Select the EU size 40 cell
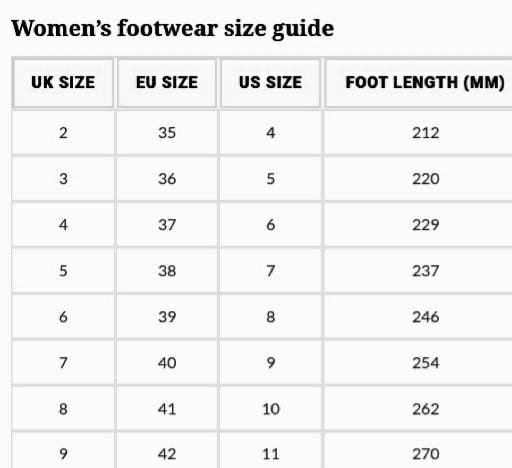Screen dimensions: 512x468 tap(167, 363)
